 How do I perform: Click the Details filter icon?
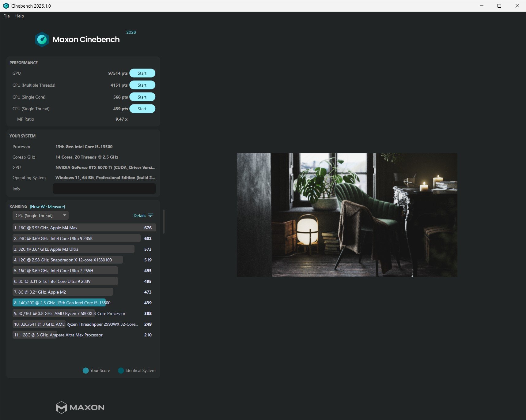150,216
